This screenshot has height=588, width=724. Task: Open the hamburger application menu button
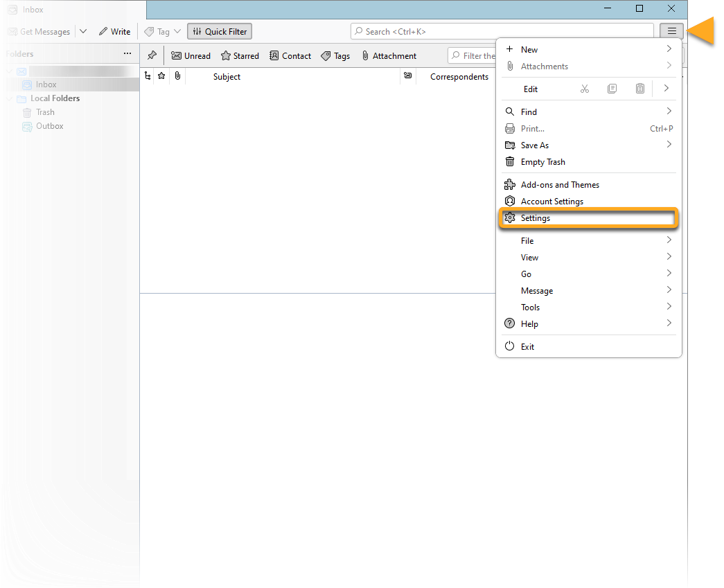671,31
